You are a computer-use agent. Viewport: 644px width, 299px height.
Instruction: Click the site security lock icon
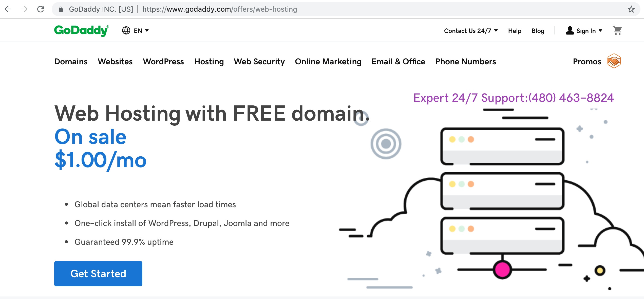[x=60, y=9]
